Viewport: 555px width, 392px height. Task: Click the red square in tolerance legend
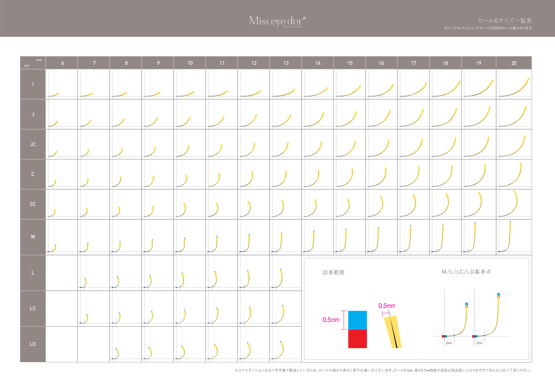coord(357,339)
